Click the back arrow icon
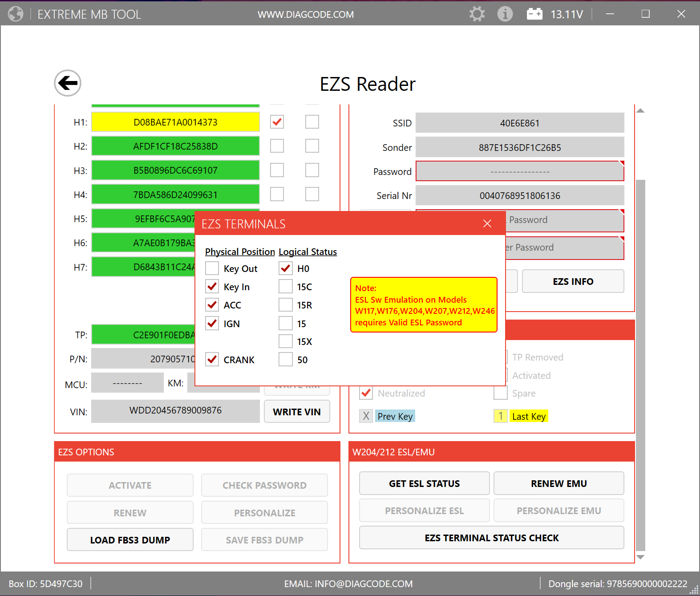The image size is (700, 596). click(x=68, y=83)
